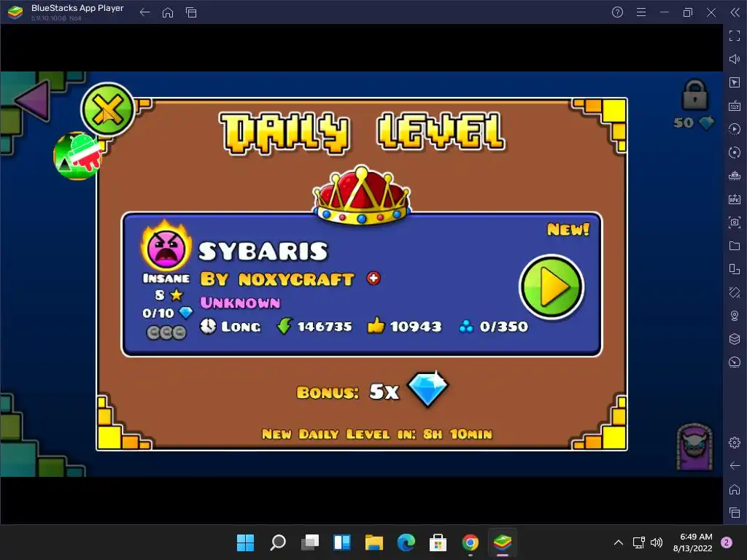The image size is (747, 560).
Task: Open the purple demon vault door
Action: (x=694, y=447)
